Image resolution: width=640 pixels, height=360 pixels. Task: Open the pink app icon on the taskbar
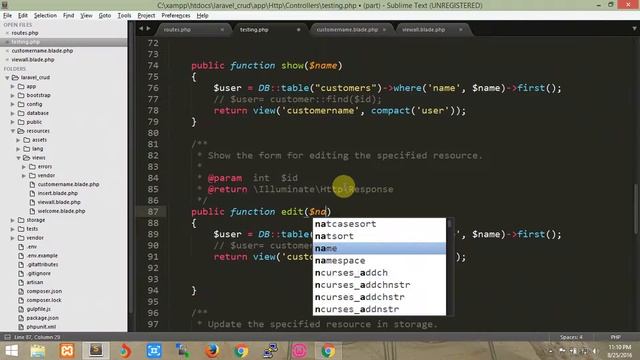(299, 351)
